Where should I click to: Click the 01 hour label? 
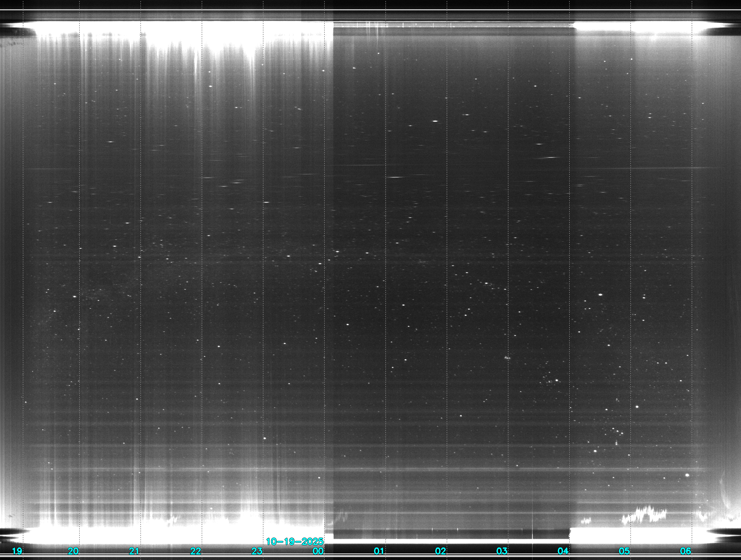coord(379,551)
